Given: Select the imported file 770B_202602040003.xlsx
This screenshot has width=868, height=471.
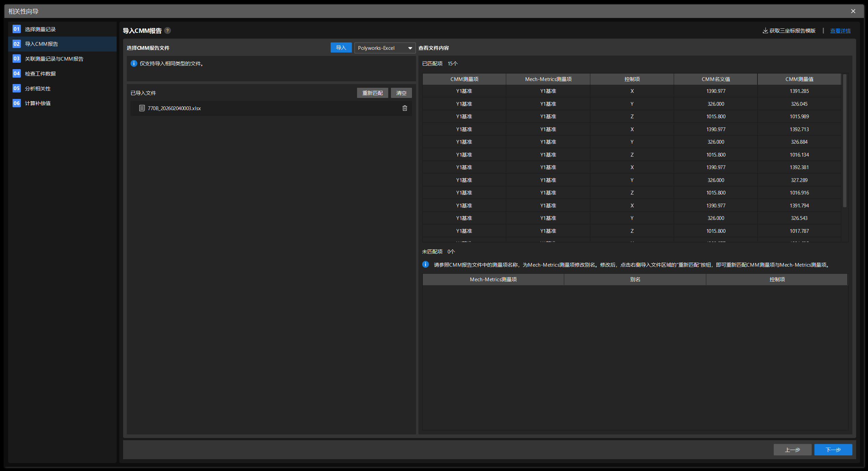Looking at the screenshot, I should click(x=174, y=108).
